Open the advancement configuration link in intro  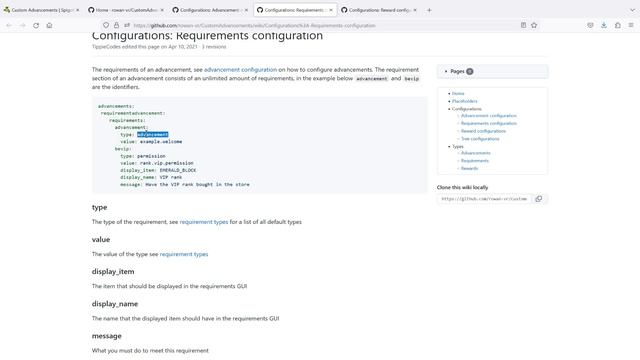240,70
